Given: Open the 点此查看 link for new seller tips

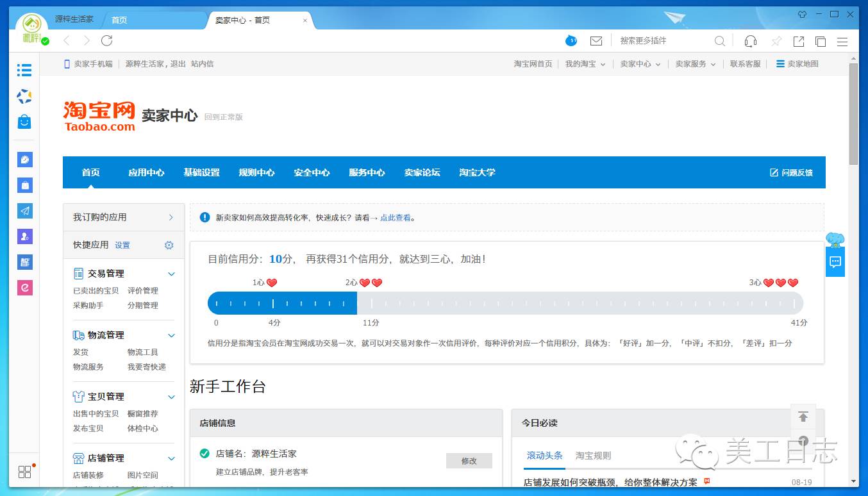Looking at the screenshot, I should pos(396,217).
